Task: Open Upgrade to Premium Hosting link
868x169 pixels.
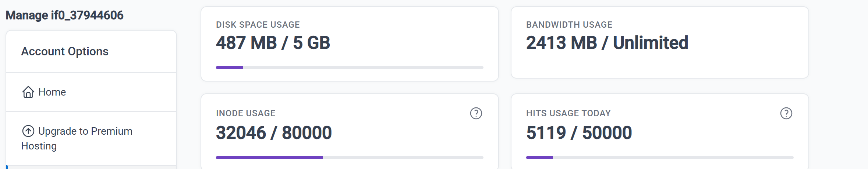Action: click(85, 131)
